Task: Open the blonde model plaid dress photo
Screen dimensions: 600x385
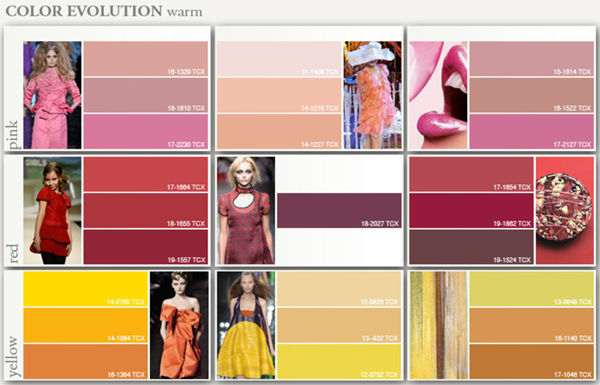Action: click(246, 210)
